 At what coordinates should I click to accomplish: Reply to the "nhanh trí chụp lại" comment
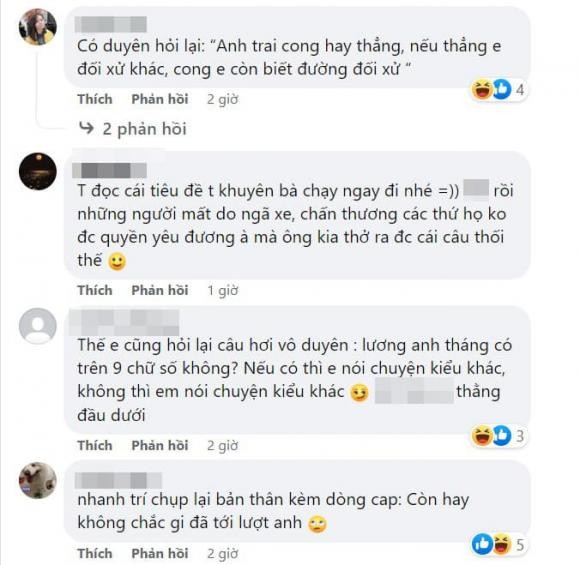(x=160, y=554)
